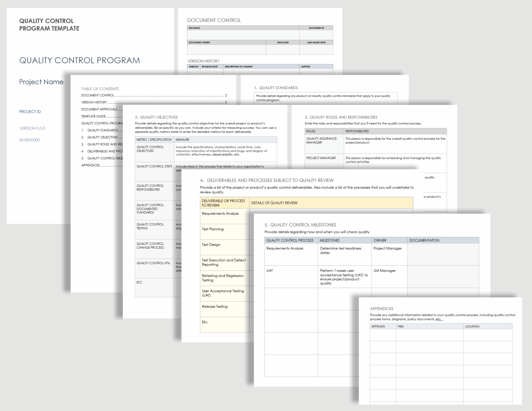The image size is (532, 411).
Task: Open Version History table of contents entry
Action: coord(94,102)
